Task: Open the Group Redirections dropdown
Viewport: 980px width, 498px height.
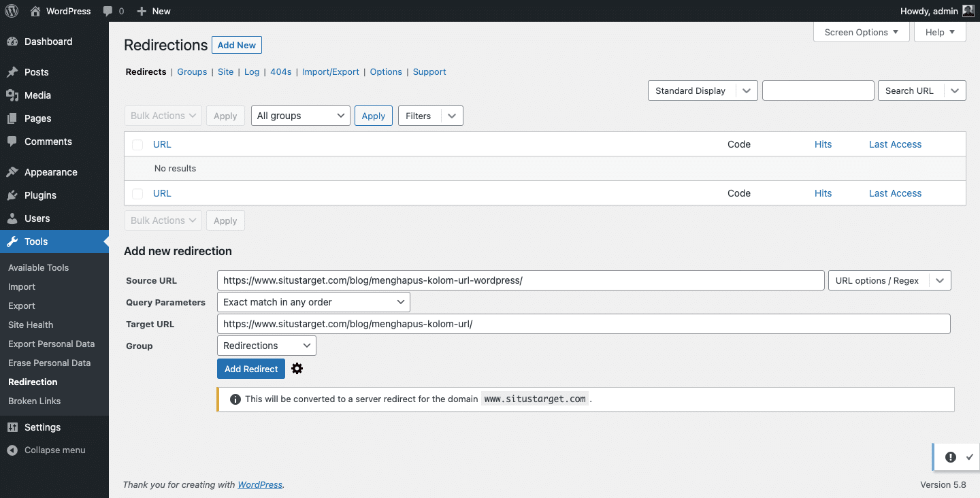Action: (x=267, y=346)
